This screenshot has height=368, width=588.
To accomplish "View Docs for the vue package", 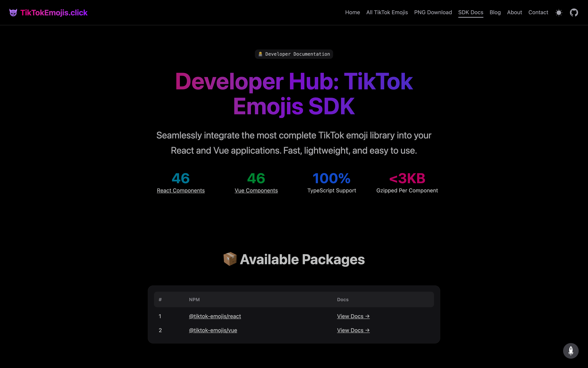I will (x=353, y=330).
